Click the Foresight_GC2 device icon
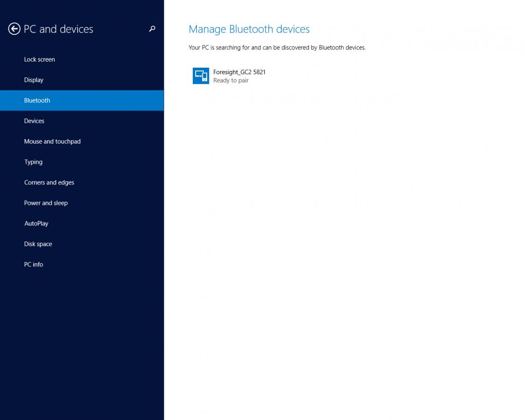The height and width of the screenshot is (420, 525). coord(201,76)
